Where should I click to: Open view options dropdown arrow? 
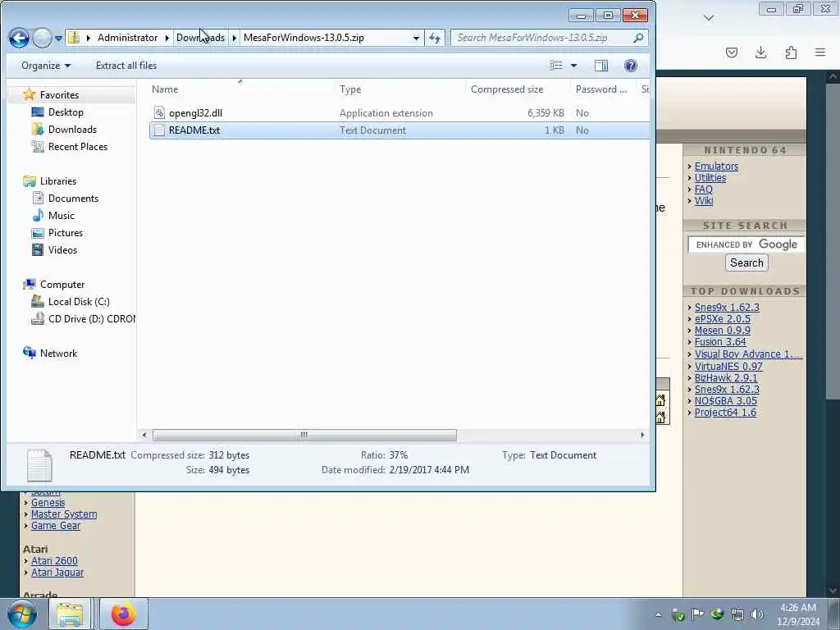[573, 66]
